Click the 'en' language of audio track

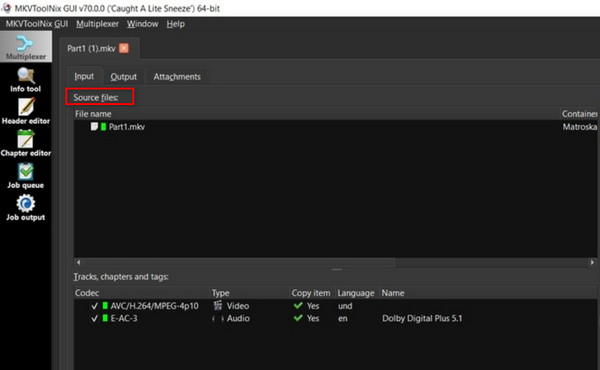(x=342, y=318)
